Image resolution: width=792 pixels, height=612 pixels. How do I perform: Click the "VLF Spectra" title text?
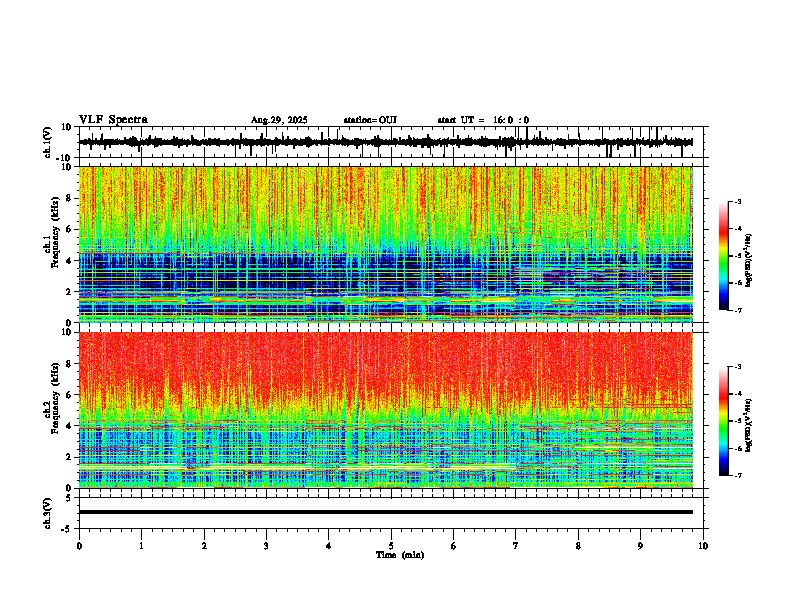113,120
